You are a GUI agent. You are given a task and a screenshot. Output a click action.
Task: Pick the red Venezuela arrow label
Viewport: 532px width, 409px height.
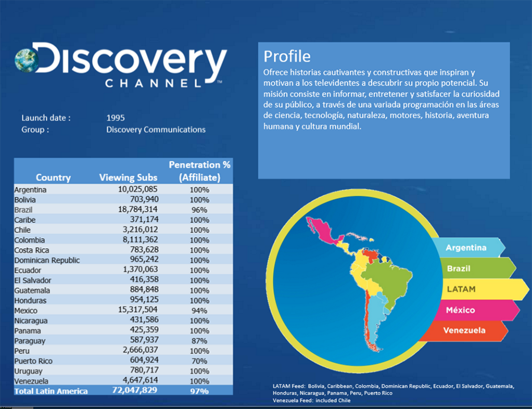pos(465,330)
